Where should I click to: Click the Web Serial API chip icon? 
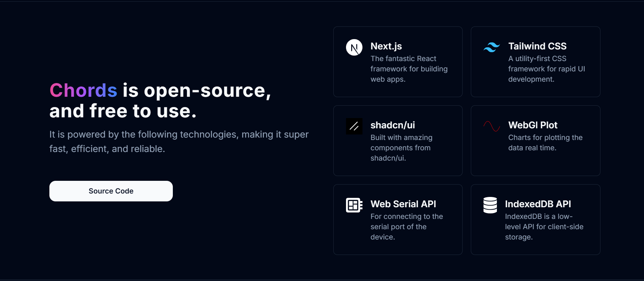354,205
